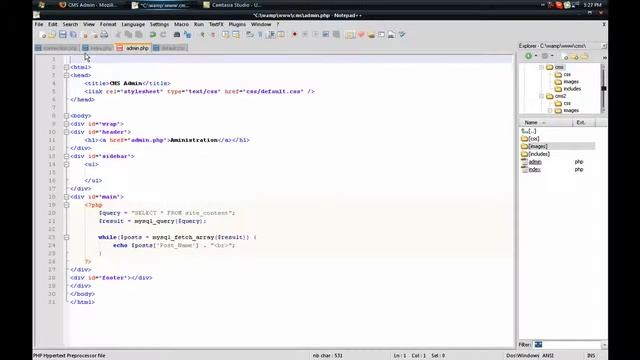This screenshot has height=360, width=640.
Task: Open the Search menu
Action: click(70, 24)
